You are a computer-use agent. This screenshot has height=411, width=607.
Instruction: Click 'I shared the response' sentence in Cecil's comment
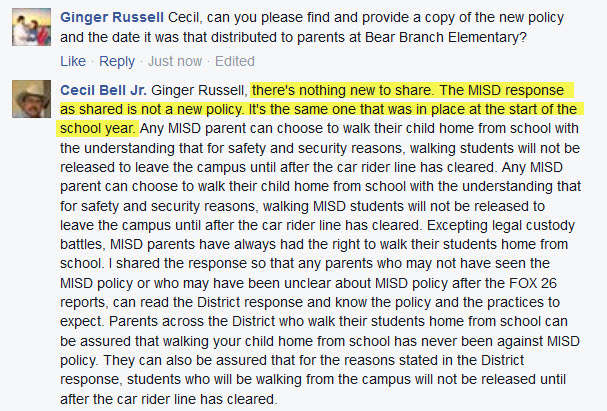tap(179, 264)
